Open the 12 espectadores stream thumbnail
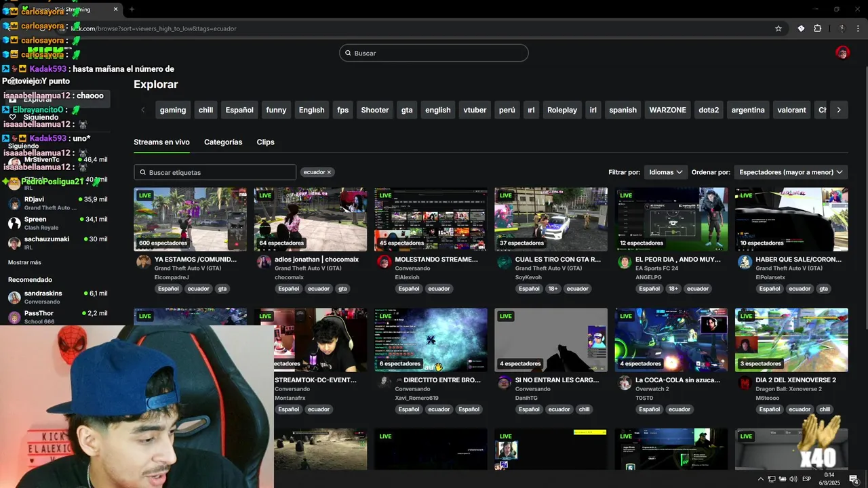Image resolution: width=868 pixels, height=488 pixels. pos(671,220)
